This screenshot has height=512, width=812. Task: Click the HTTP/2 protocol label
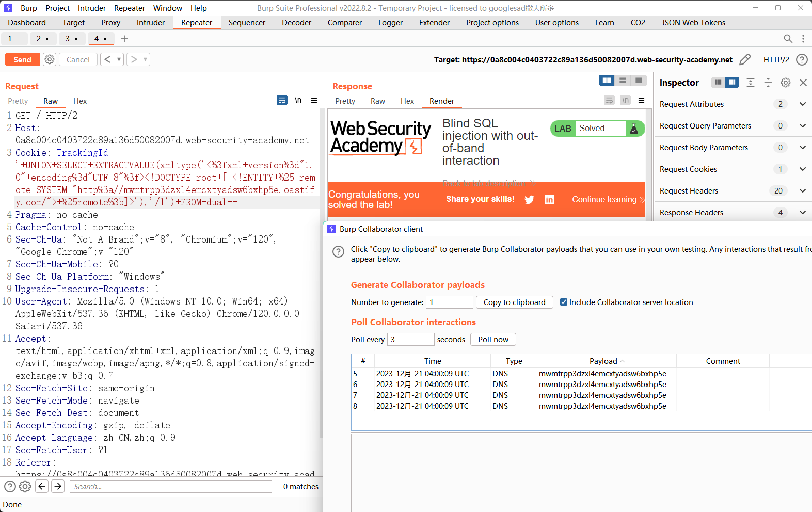click(776, 60)
